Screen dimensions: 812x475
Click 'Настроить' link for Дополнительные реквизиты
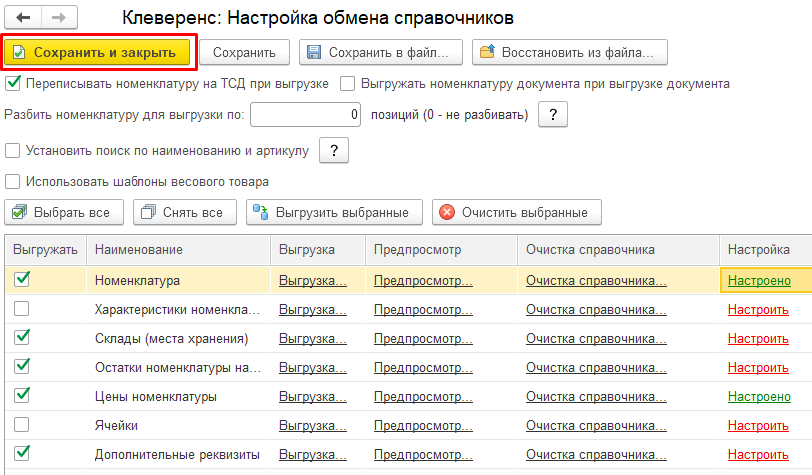(x=758, y=455)
